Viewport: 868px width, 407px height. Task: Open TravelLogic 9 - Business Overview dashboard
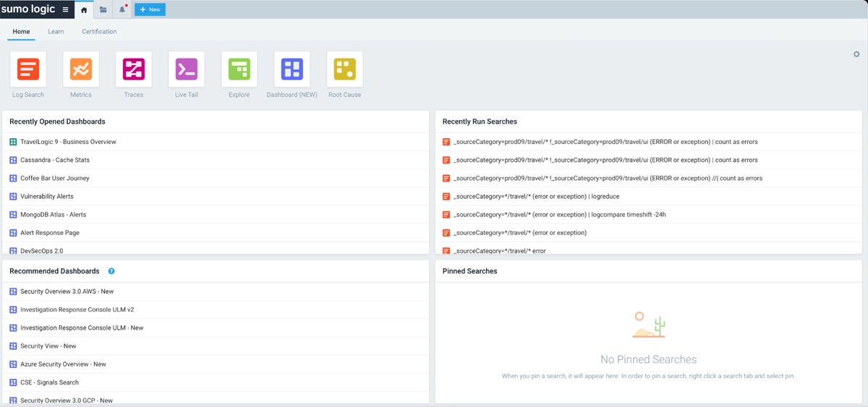[68, 142]
